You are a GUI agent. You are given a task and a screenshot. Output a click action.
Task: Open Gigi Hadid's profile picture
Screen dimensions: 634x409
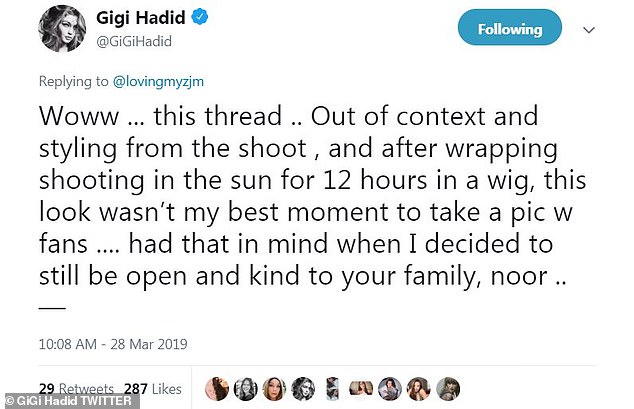coord(62,29)
